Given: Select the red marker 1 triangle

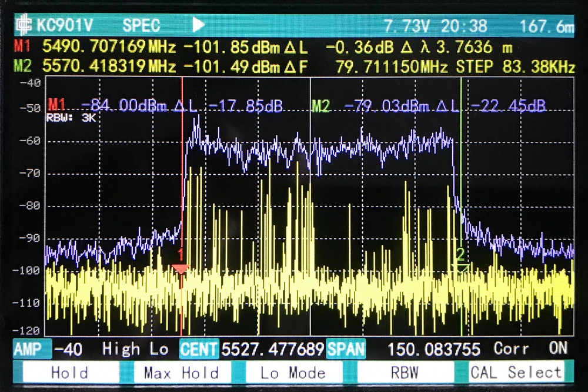Looking at the screenshot, I should click(181, 269).
